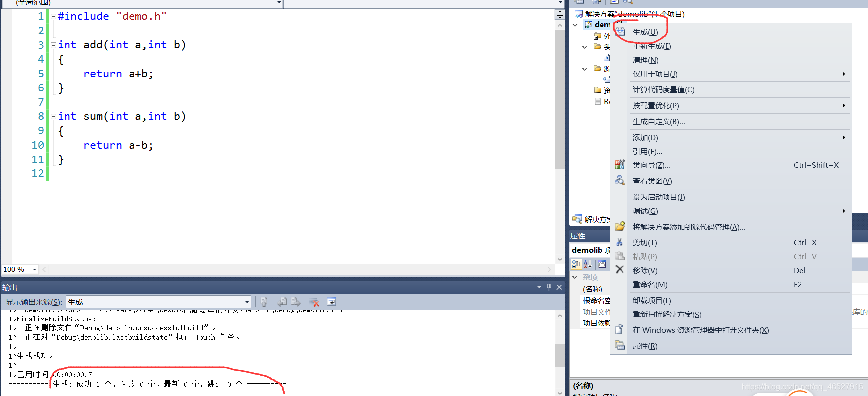Collapse the 杂项 property category
Screen dimensions: 868x396
[x=575, y=277]
